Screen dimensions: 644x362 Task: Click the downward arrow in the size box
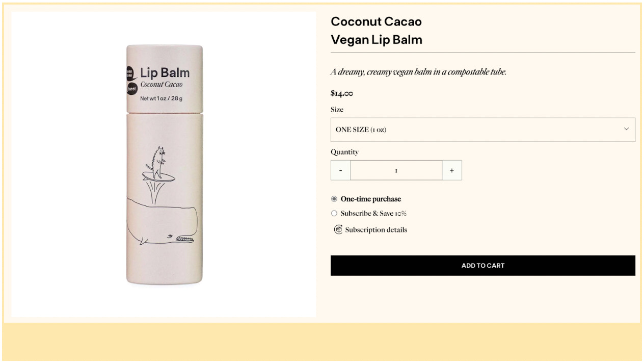[626, 129]
